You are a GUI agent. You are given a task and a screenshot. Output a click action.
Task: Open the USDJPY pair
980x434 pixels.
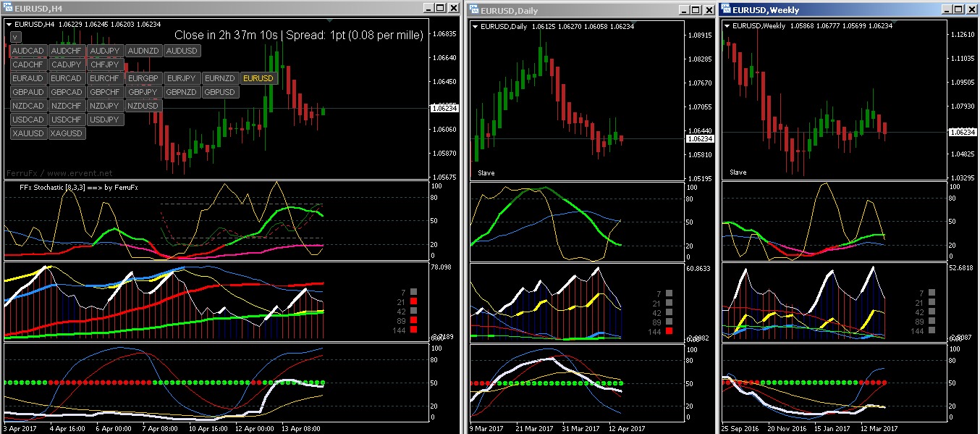coord(106,120)
